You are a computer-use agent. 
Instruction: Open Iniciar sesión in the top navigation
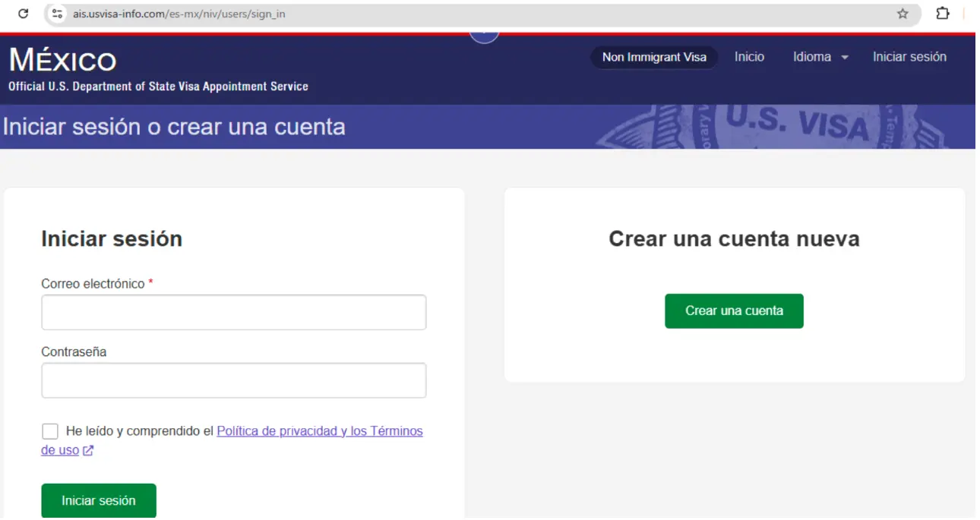click(909, 57)
